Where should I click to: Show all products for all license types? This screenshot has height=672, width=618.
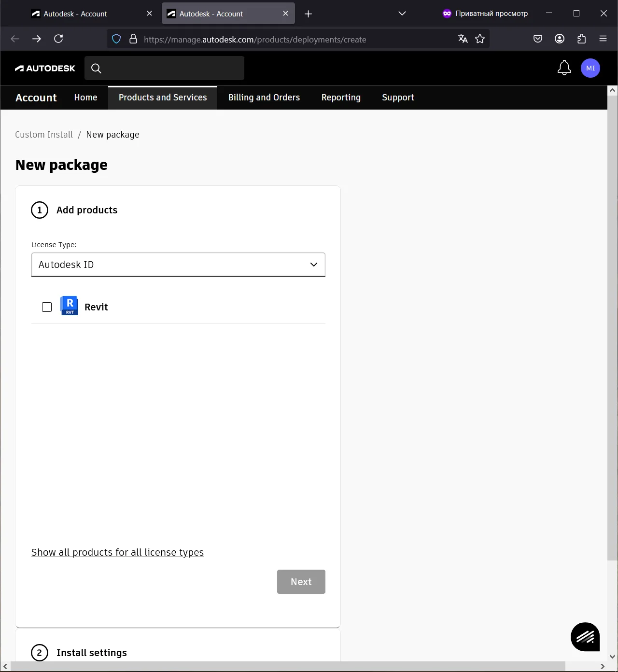point(117,552)
